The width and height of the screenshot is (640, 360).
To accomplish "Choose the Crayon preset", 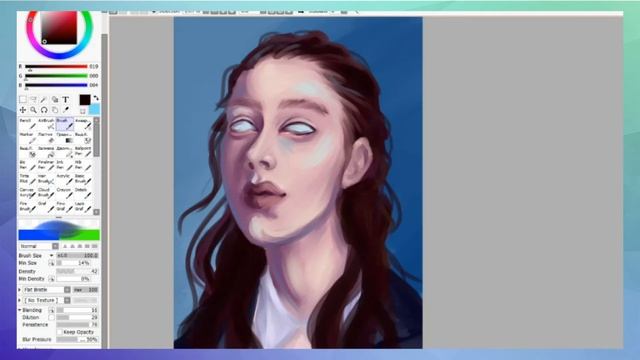I will coord(65,193).
